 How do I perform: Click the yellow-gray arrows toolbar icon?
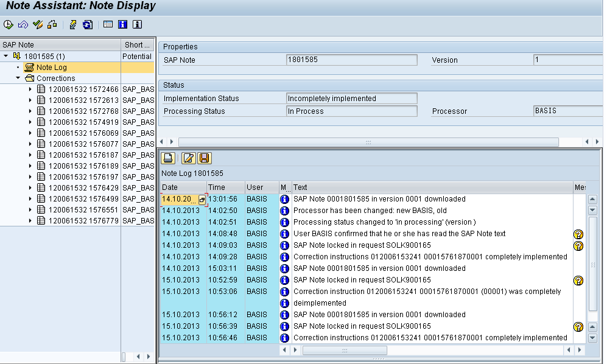point(73,25)
